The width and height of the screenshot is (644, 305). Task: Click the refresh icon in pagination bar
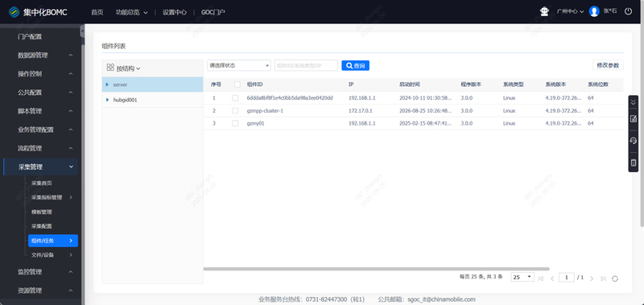click(615, 278)
